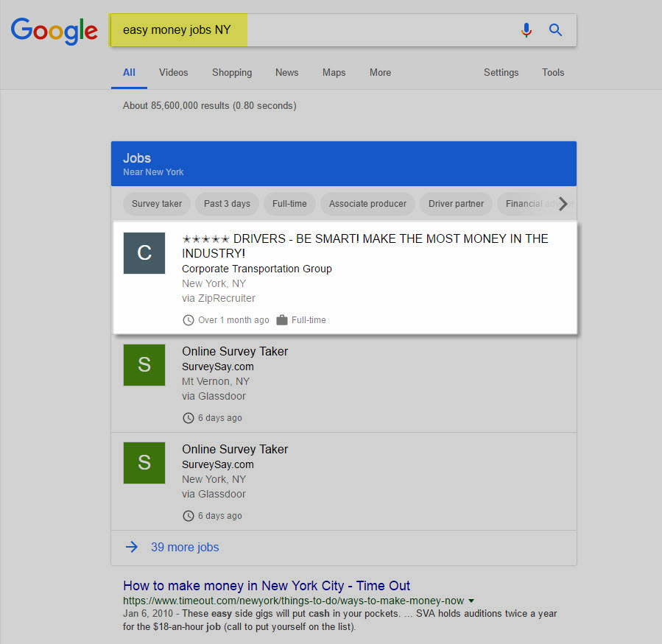This screenshot has width=662, height=644.
Task: Open the Tools option
Action: (x=553, y=73)
